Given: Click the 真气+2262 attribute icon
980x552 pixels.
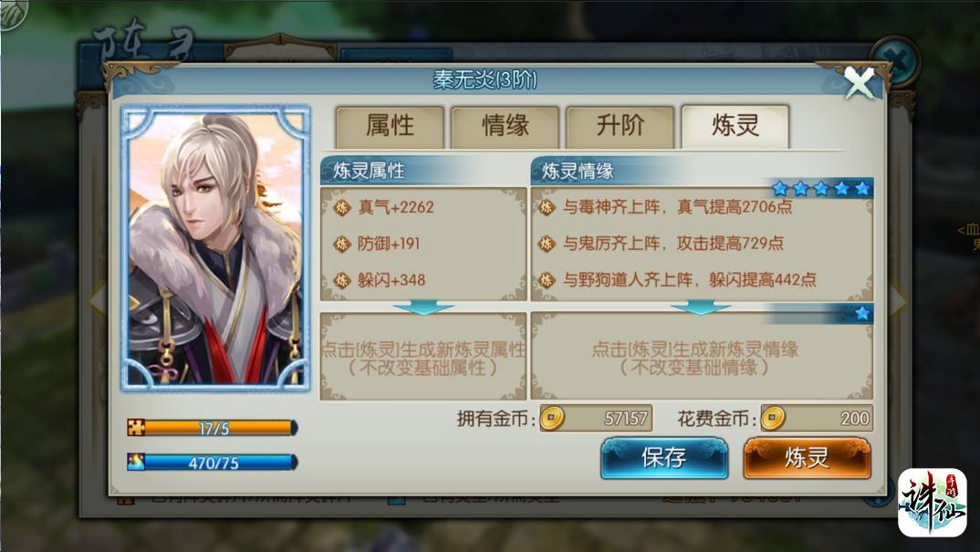Looking at the screenshot, I should (x=342, y=207).
